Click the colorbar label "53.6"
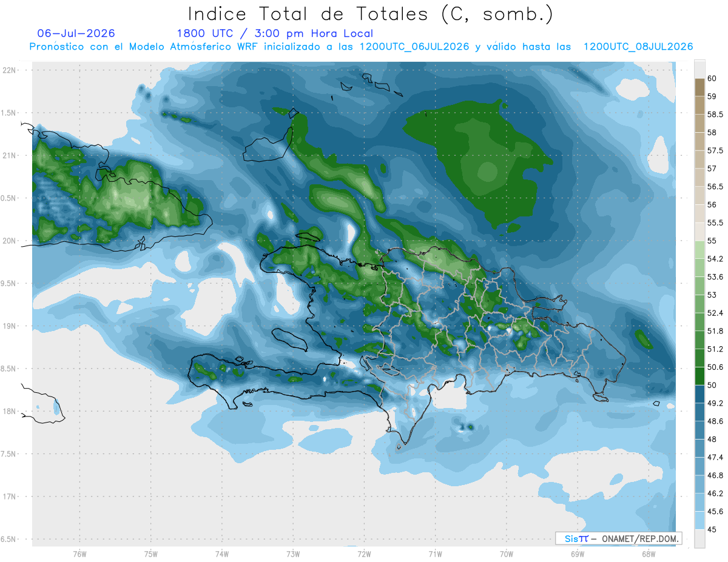This screenshot has height=562, width=728. 715,277
